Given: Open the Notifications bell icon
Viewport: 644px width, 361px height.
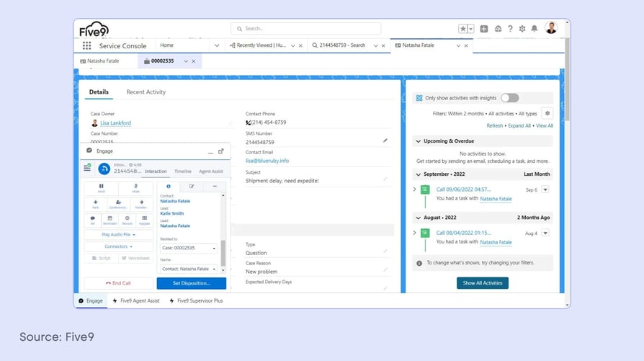Looking at the screenshot, I should (x=535, y=29).
